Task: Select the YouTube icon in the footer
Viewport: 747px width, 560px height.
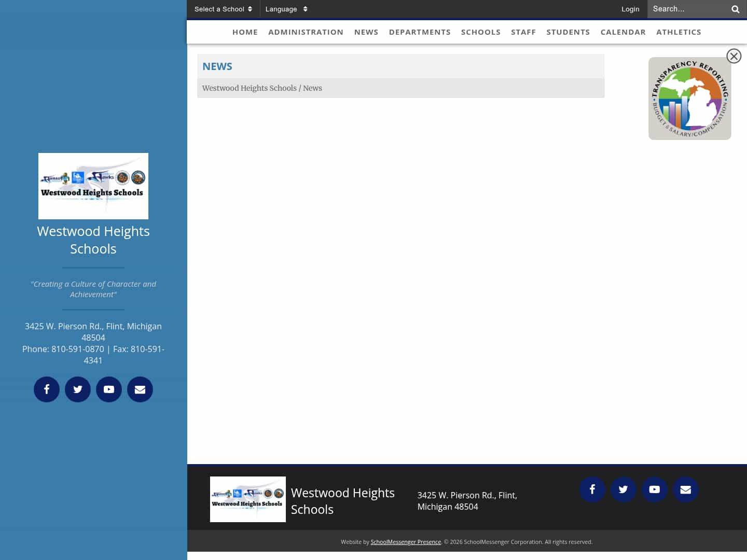Action: (655, 489)
